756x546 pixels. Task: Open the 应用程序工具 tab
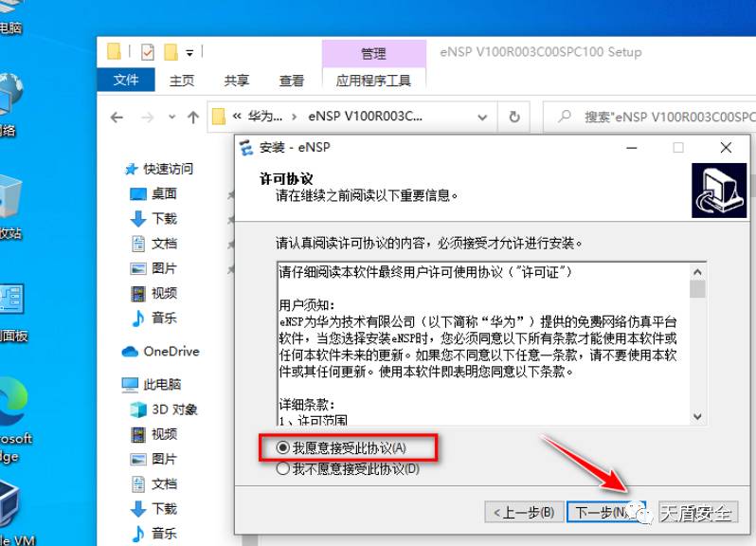[x=373, y=81]
